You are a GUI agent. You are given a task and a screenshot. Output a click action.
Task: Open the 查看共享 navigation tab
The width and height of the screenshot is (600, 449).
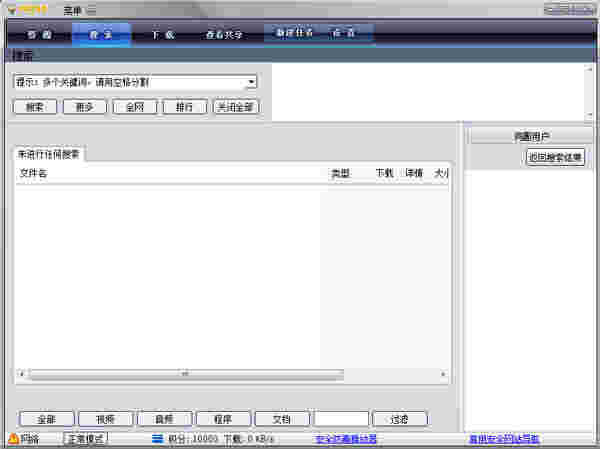(x=224, y=35)
